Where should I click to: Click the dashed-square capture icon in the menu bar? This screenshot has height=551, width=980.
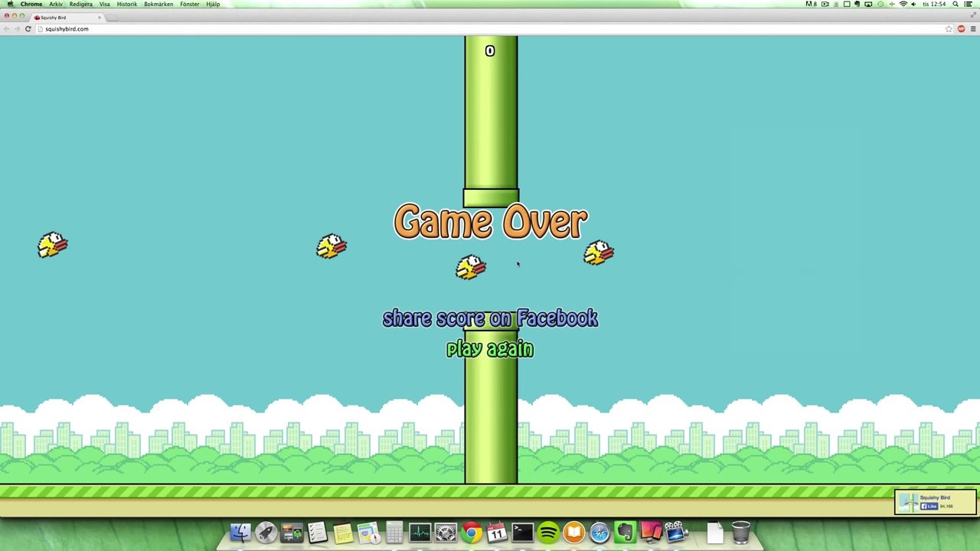tap(847, 4)
